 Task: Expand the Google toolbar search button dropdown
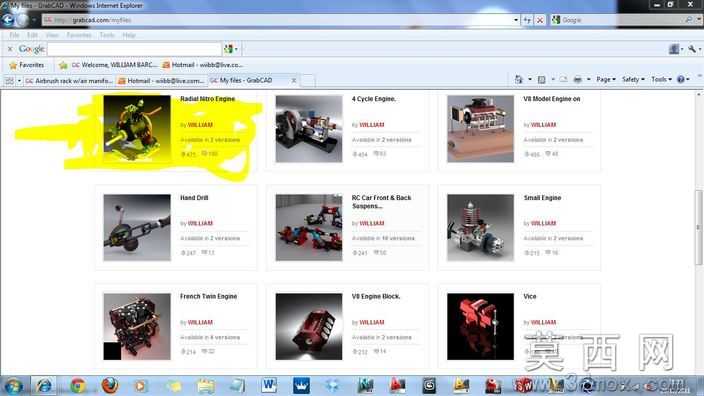236,49
